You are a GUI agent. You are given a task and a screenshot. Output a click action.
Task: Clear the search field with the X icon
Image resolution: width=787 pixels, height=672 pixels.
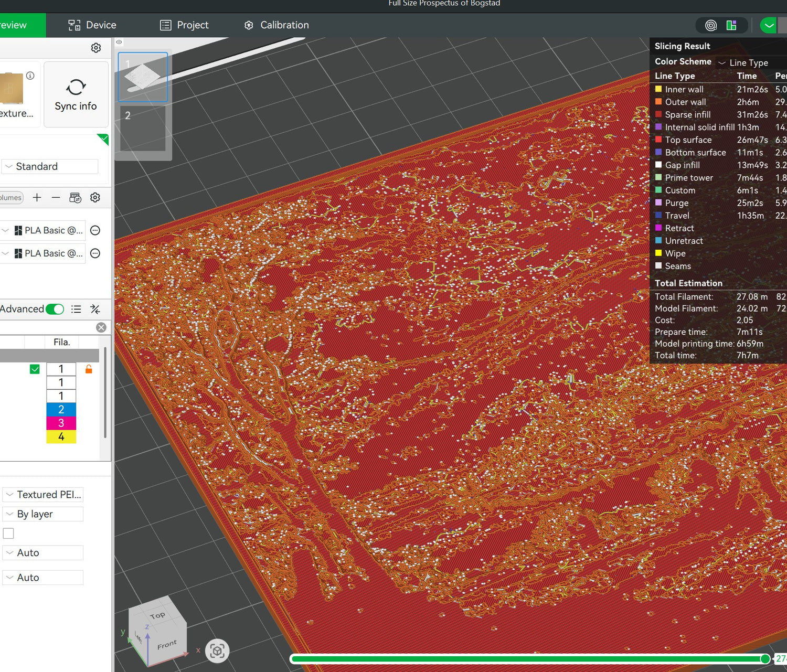point(101,327)
